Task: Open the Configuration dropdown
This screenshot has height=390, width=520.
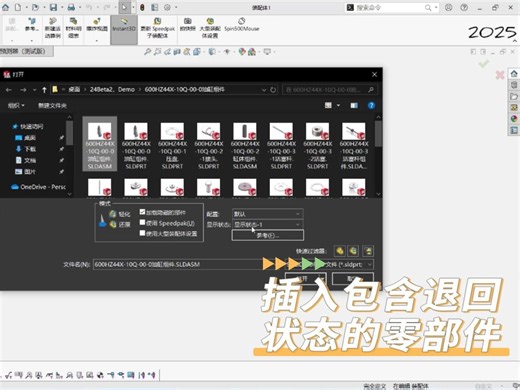Action: tap(267, 214)
